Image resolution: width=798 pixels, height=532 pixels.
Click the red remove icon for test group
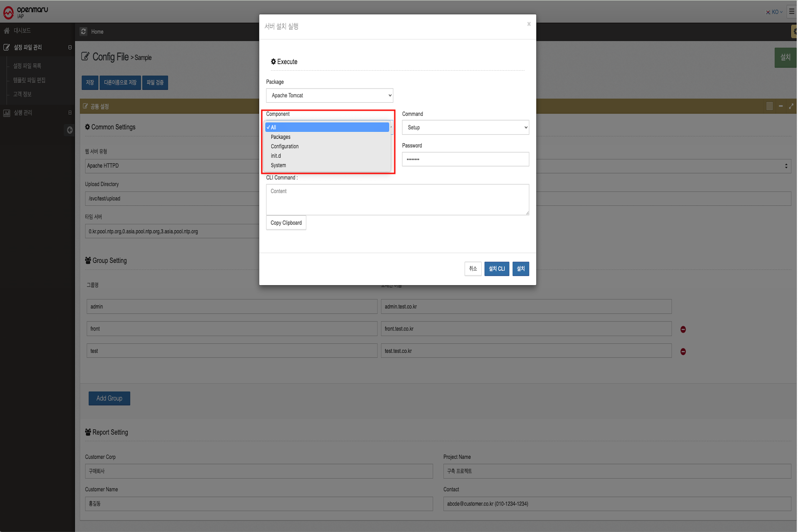click(x=683, y=352)
